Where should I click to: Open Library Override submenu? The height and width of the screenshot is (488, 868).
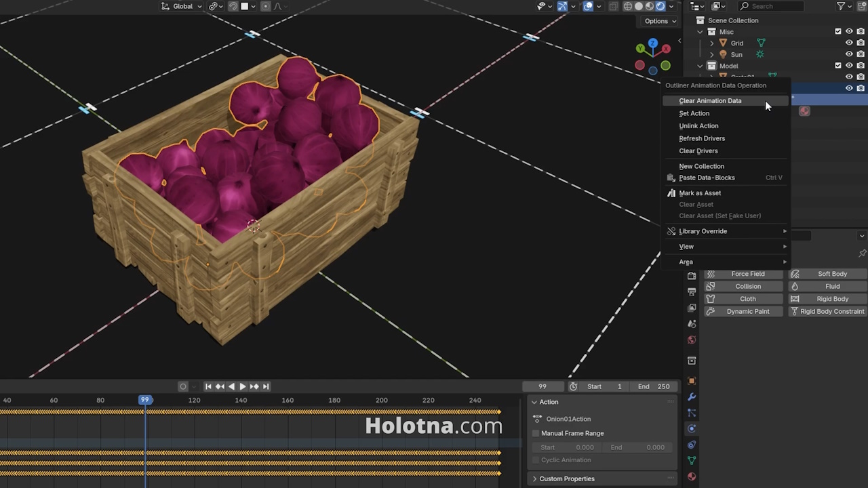click(x=726, y=231)
